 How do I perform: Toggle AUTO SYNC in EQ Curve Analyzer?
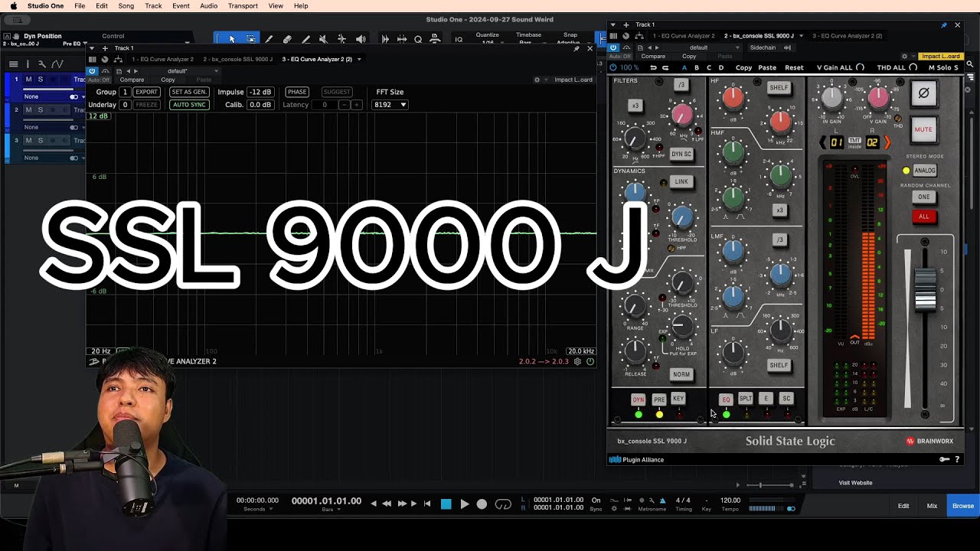[188, 105]
